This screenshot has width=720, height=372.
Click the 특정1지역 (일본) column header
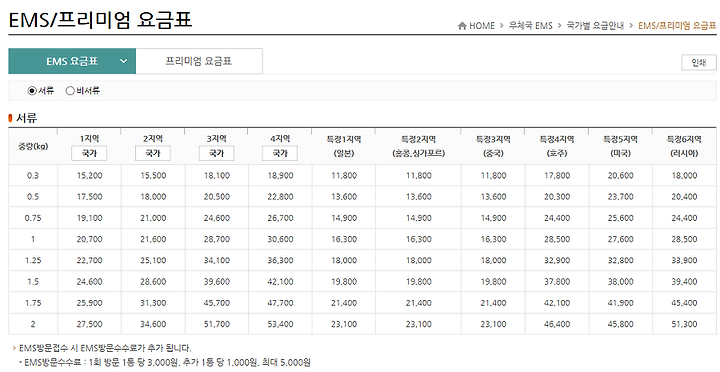tap(343, 146)
